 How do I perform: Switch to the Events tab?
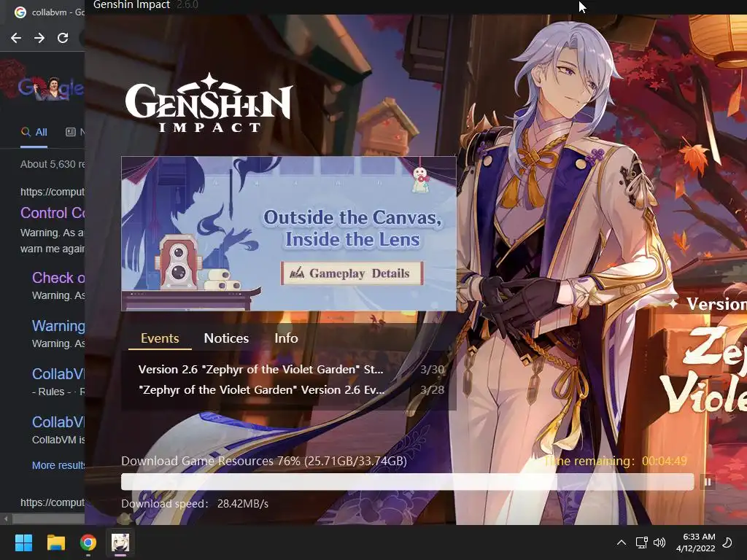[x=160, y=338]
